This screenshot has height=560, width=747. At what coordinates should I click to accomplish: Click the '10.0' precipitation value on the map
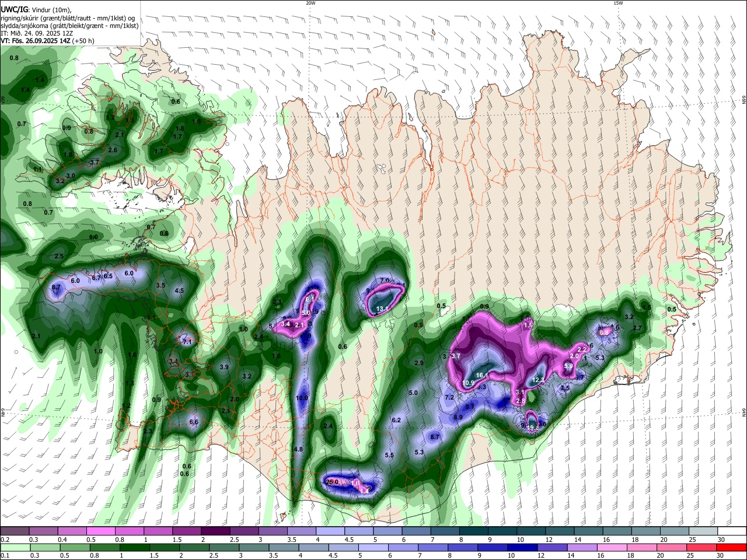(x=302, y=398)
